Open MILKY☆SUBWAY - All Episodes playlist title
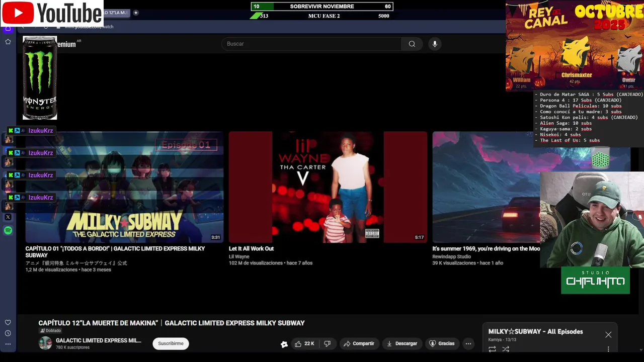The height and width of the screenshot is (362, 644). pos(535,331)
